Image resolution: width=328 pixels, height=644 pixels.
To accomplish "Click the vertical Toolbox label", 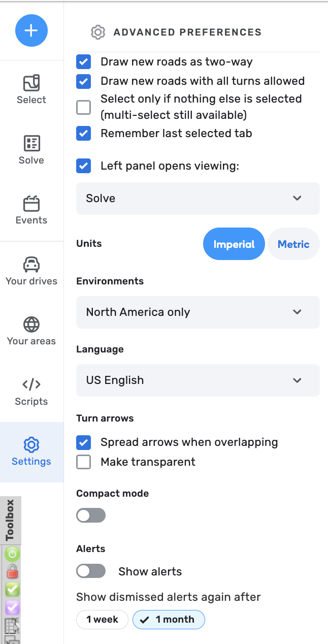I will pos(10,520).
